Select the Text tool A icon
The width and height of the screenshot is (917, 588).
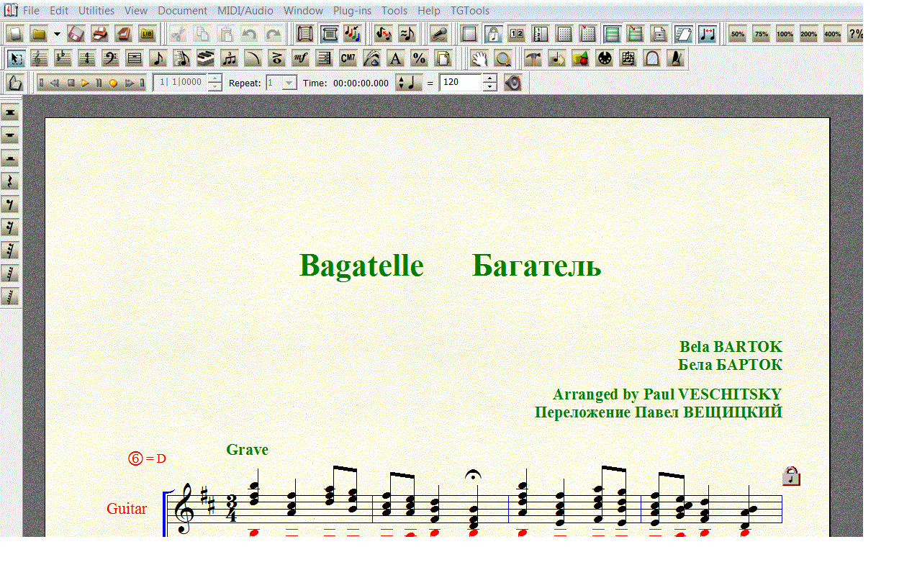pos(395,58)
